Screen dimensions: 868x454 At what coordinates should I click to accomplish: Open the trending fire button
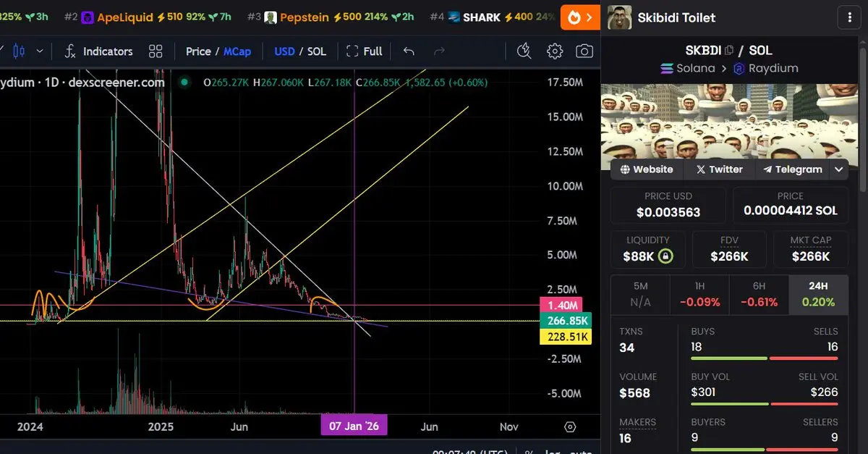[580, 17]
